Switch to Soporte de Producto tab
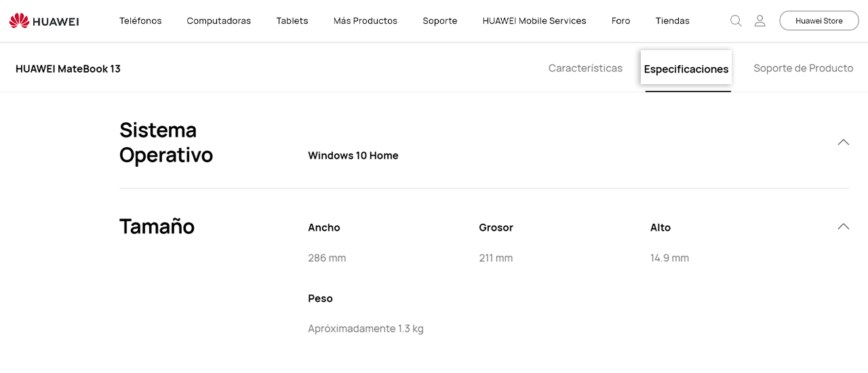 pyautogui.click(x=804, y=68)
